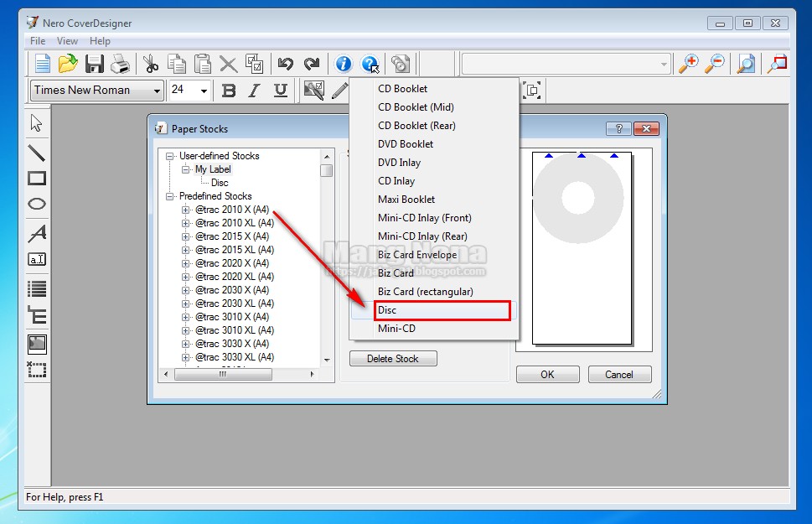Image resolution: width=812 pixels, height=524 pixels.
Task: Choose the Rectangle tool
Action: click(x=36, y=178)
